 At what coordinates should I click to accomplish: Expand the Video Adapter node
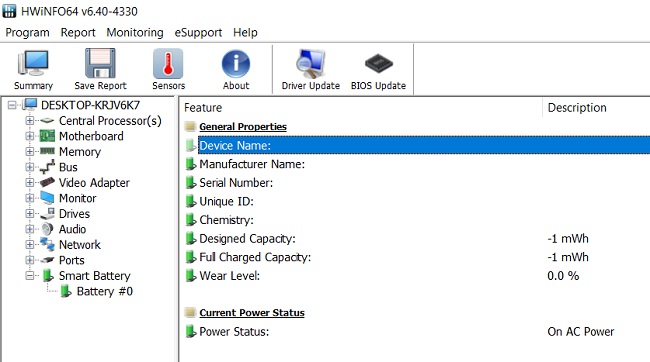pyautogui.click(x=30, y=182)
